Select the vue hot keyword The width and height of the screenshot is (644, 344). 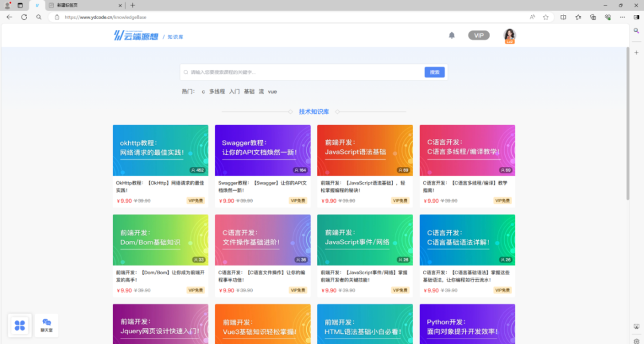point(273,92)
